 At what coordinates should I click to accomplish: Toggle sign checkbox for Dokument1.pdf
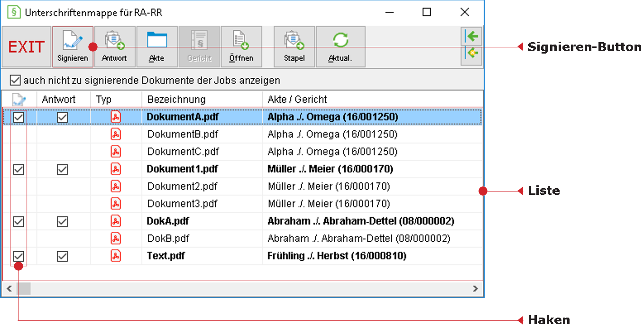18,169
